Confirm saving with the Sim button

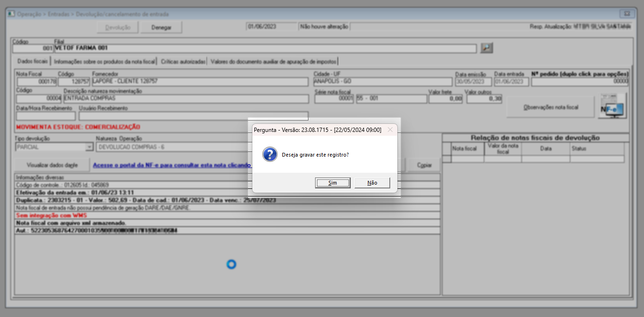(x=333, y=183)
